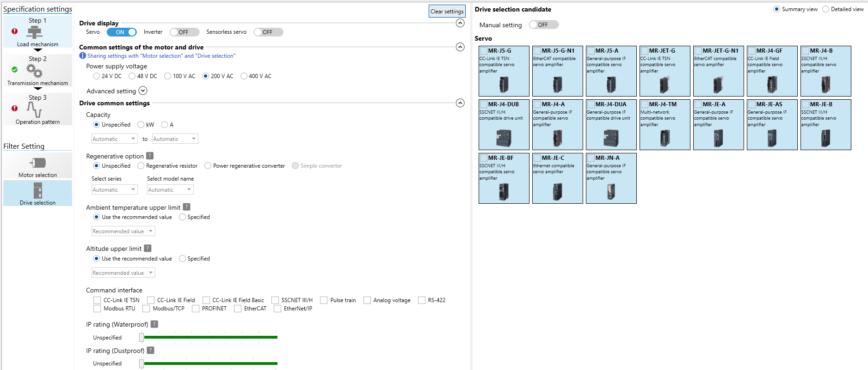Viewport: 868px width, 370px height.
Task: Select kW capacity option
Action: 141,125
